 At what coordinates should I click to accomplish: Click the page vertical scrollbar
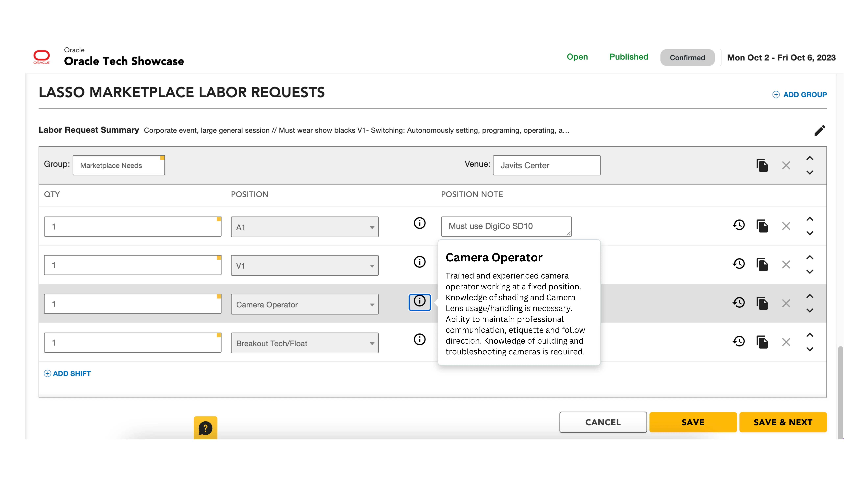[x=840, y=392]
